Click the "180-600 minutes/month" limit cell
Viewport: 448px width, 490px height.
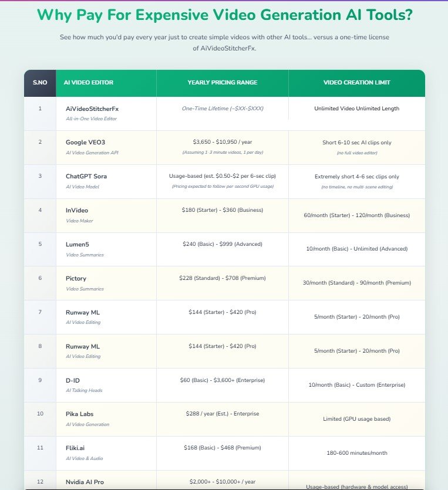[356, 453]
